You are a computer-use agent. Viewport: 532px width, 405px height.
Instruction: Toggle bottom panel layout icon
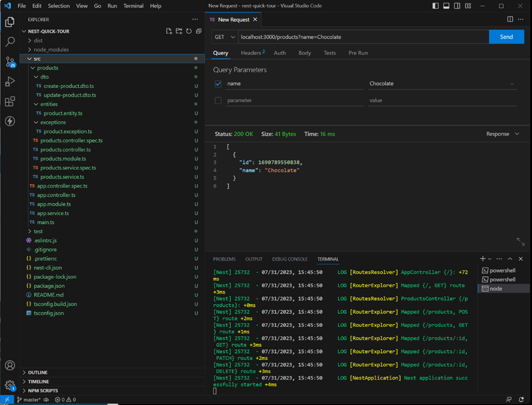[x=447, y=6]
